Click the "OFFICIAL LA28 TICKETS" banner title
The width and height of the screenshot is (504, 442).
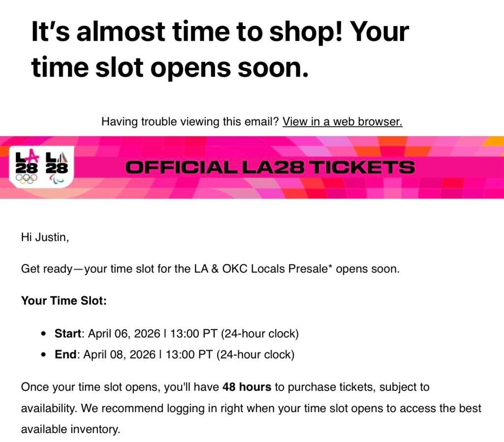[270, 167]
